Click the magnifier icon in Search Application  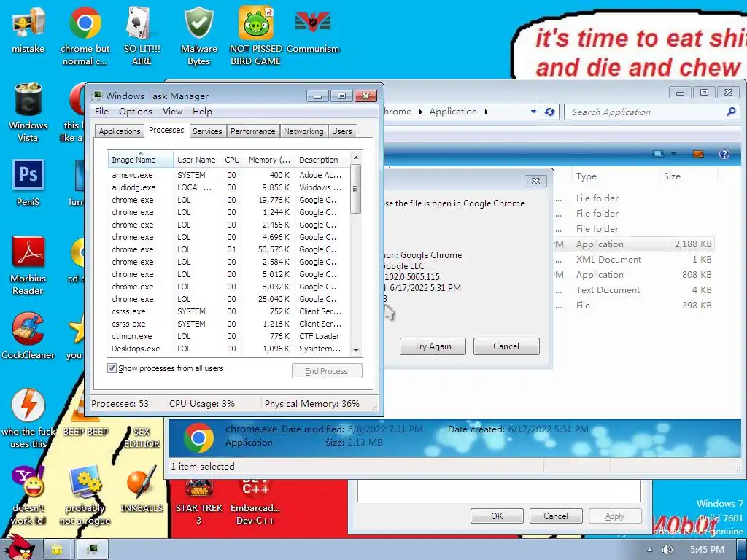(731, 112)
